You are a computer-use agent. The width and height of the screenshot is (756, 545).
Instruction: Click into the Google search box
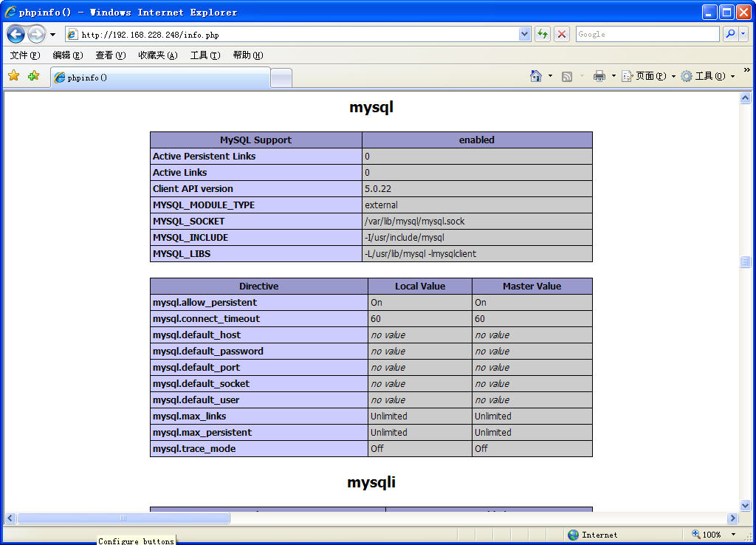pyautogui.click(x=646, y=34)
